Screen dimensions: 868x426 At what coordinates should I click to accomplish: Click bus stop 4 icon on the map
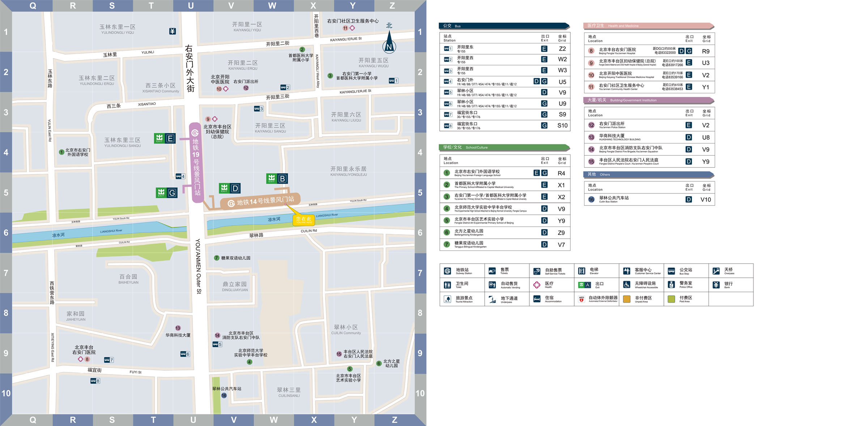click(x=180, y=176)
